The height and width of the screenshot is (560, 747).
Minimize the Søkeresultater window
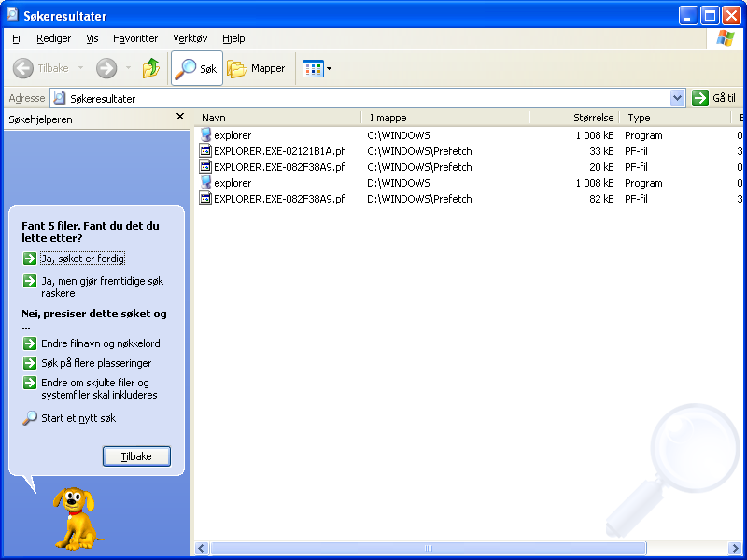click(688, 16)
